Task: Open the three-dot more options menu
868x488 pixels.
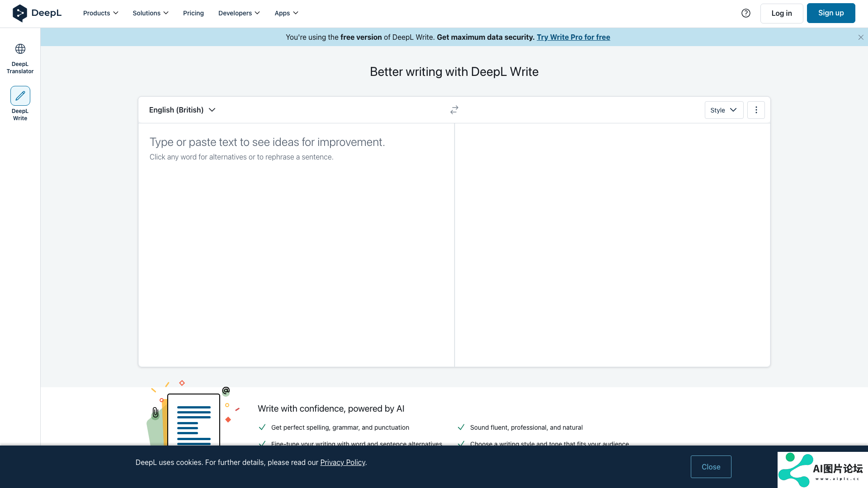Action: coord(756,110)
